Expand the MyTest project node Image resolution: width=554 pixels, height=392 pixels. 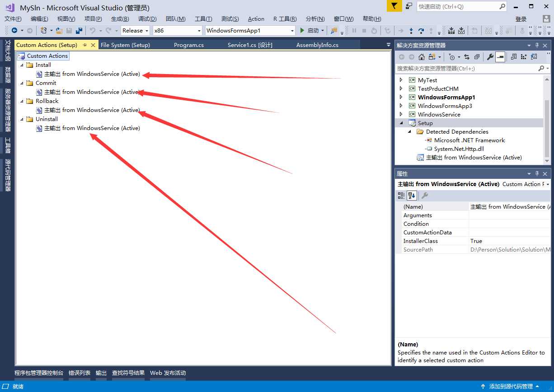[401, 80]
